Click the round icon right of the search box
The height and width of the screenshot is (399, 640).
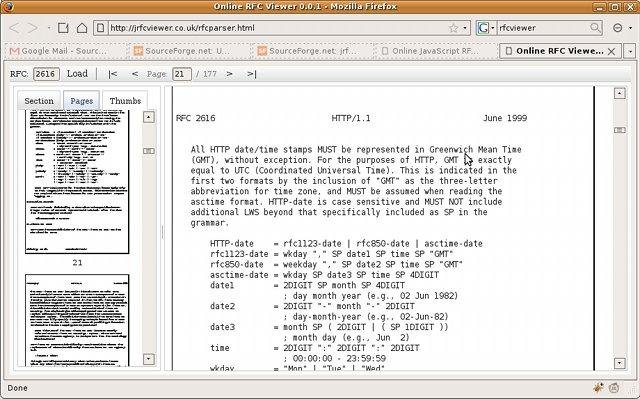click(618, 28)
